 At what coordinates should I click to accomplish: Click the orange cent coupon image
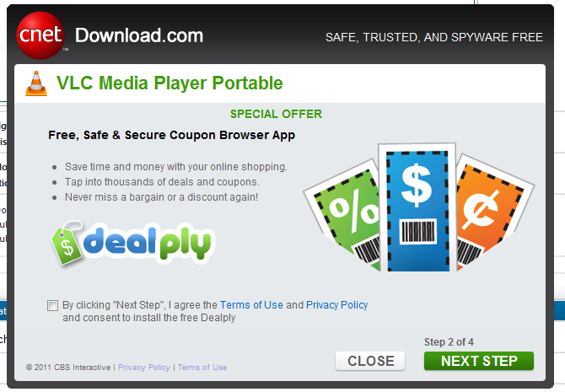[x=492, y=212]
